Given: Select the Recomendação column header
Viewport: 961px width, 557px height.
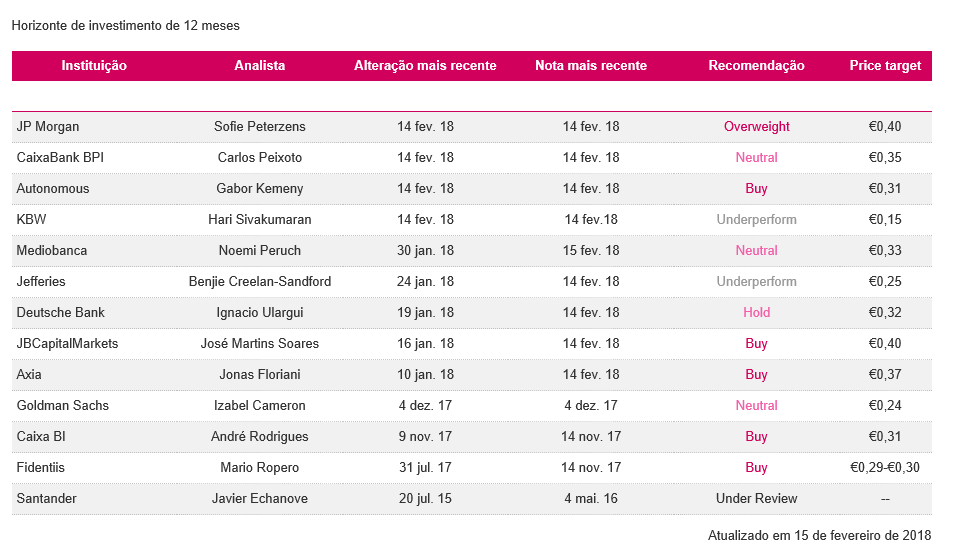Looking at the screenshot, I should [x=756, y=66].
